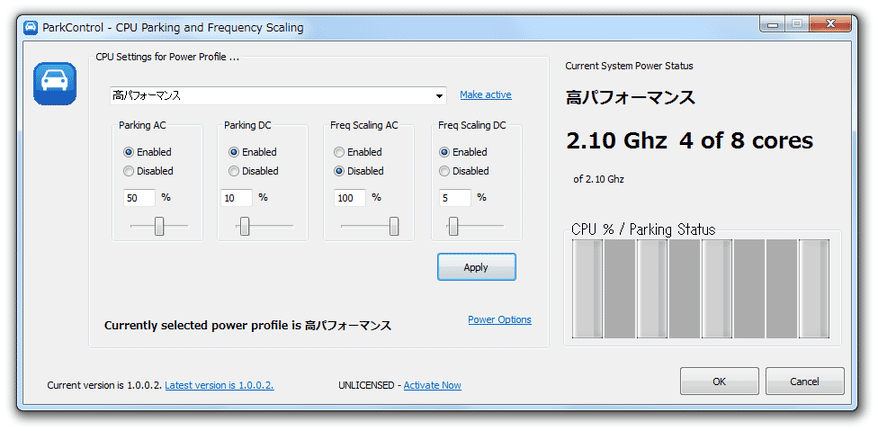Apply the CPU settings
Screen dimensions: 878x431
pos(477,267)
